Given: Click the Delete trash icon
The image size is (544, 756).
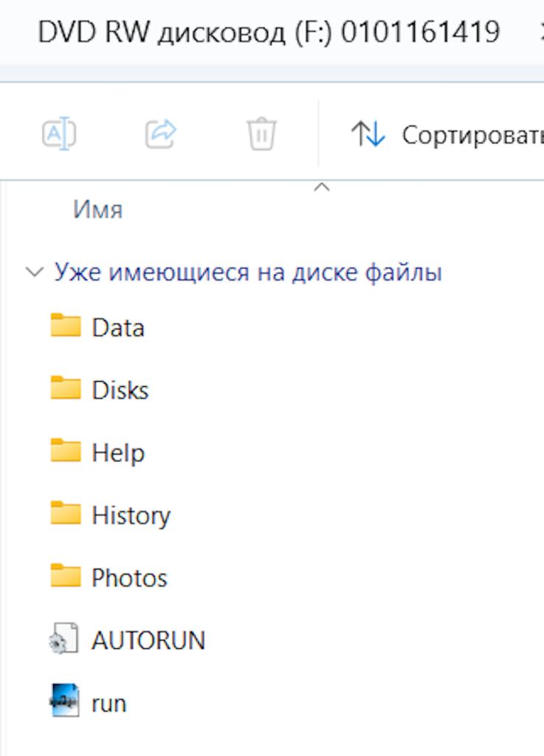Looking at the screenshot, I should (x=261, y=134).
